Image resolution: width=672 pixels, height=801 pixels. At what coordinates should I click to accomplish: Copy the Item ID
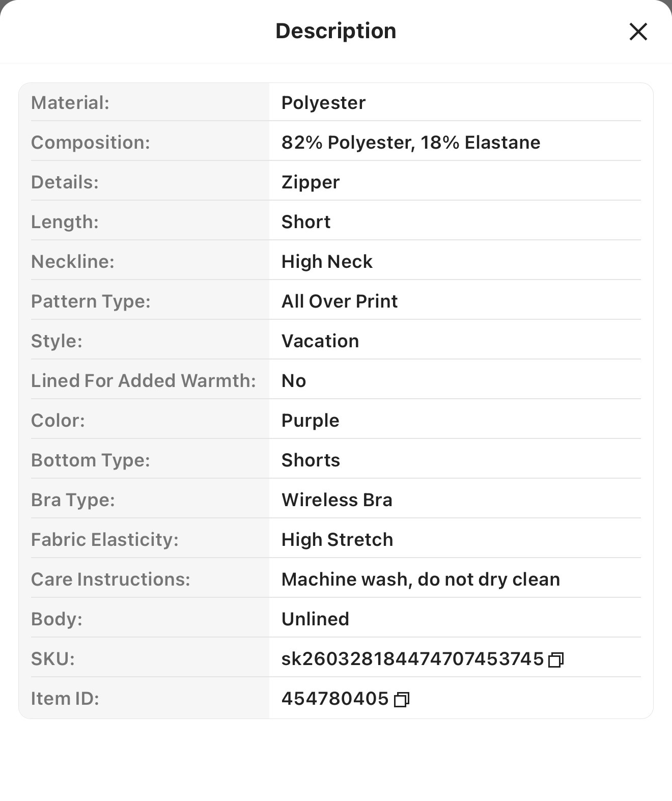tap(402, 699)
